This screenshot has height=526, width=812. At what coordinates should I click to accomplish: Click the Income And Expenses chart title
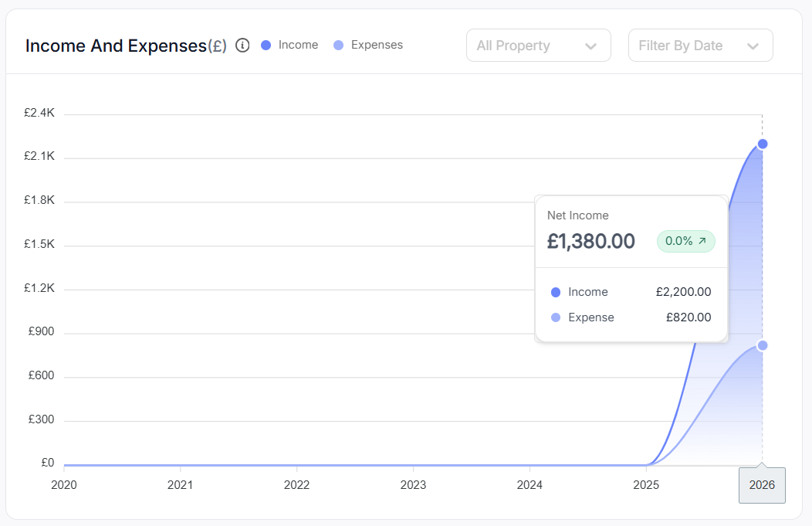116,46
